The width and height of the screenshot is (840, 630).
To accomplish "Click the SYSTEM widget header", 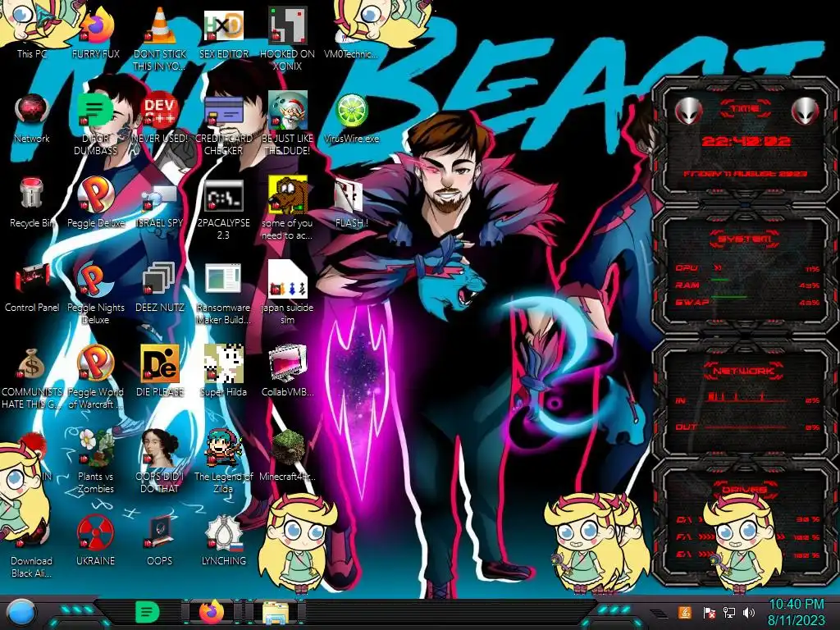I will pos(745,239).
